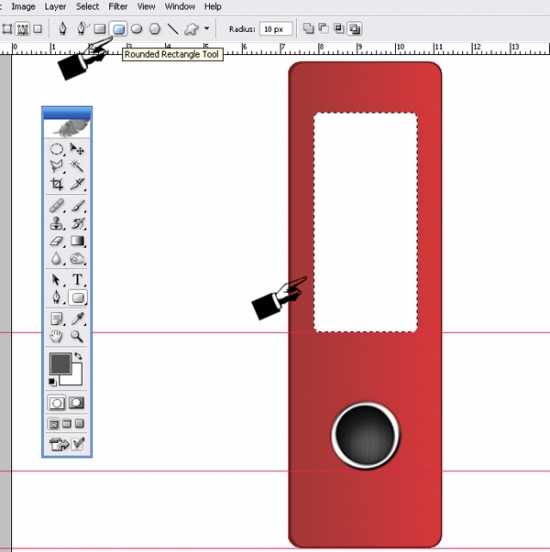Image resolution: width=550 pixels, height=552 pixels.
Task: Open the Window menu
Action: coord(180,6)
